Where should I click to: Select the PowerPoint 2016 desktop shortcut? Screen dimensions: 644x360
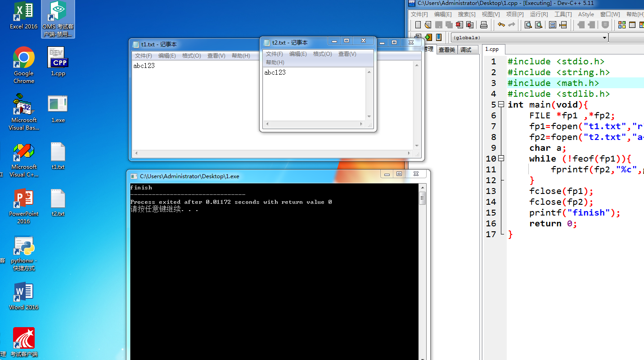(24, 207)
